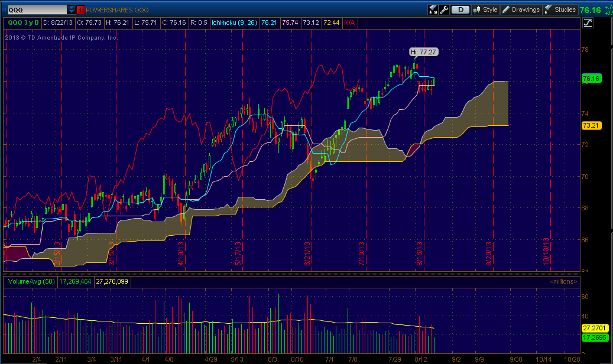Click the D: 8/22/13 date value
613x364 pixels.
pos(58,22)
